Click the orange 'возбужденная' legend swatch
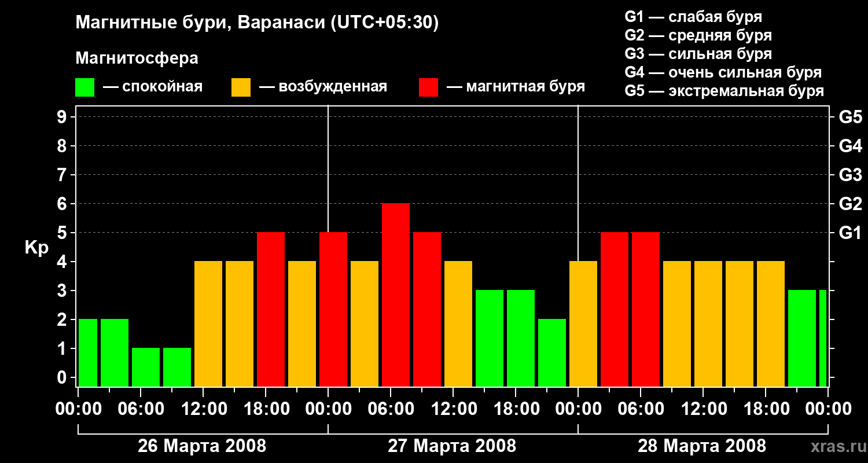Image resolution: width=868 pixels, height=463 pixels. pos(241,87)
